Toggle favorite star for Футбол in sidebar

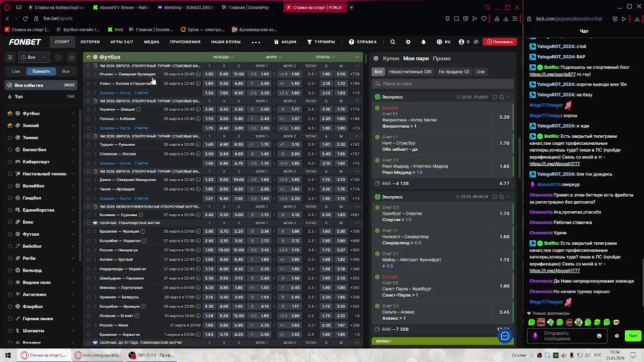tap(10, 114)
